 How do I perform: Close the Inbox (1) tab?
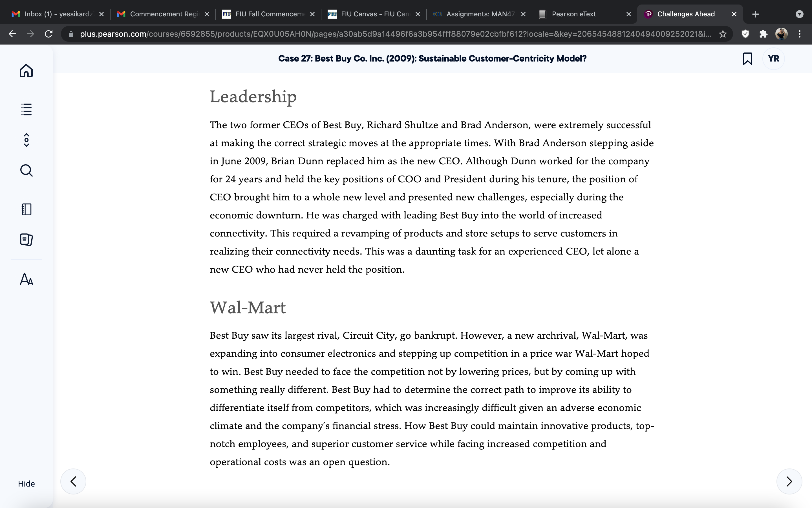coord(102,14)
